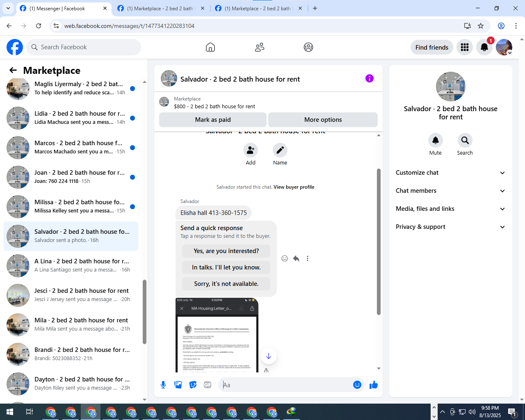
Task: Open Joan: 760 224 1118 conversation
Action: tap(71, 177)
